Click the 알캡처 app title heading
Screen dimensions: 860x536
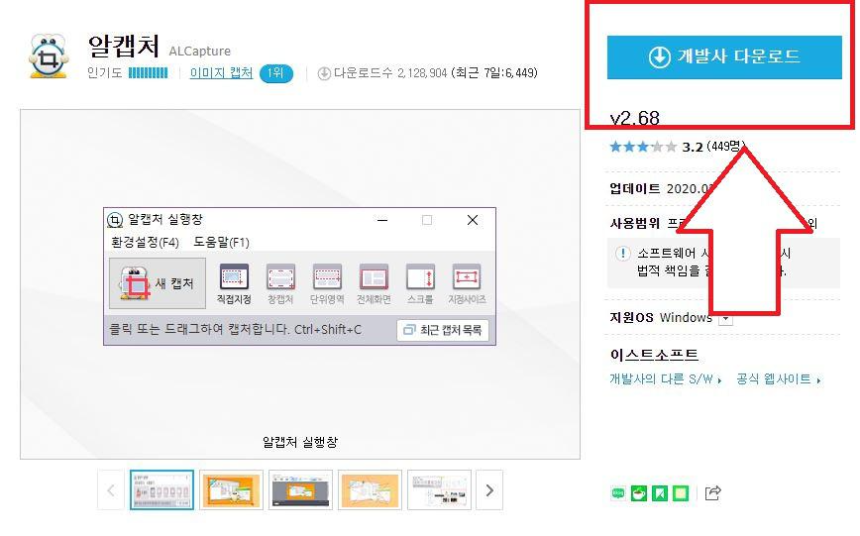123,46
